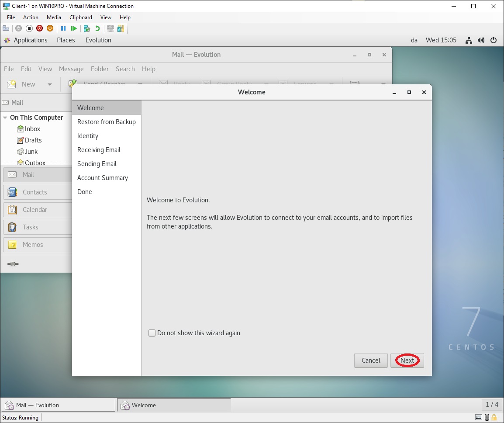Click the 'Done' wizard step
This screenshot has width=504, height=423.
(107, 192)
